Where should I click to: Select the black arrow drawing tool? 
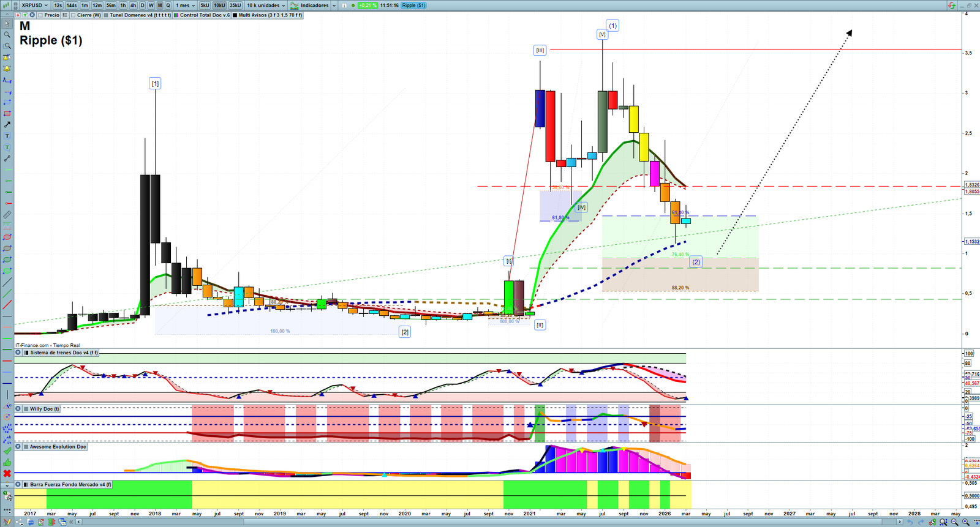point(7,125)
